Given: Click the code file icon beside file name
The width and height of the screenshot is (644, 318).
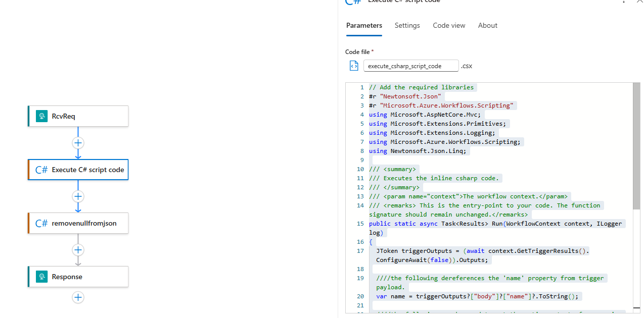Looking at the screenshot, I should (354, 66).
